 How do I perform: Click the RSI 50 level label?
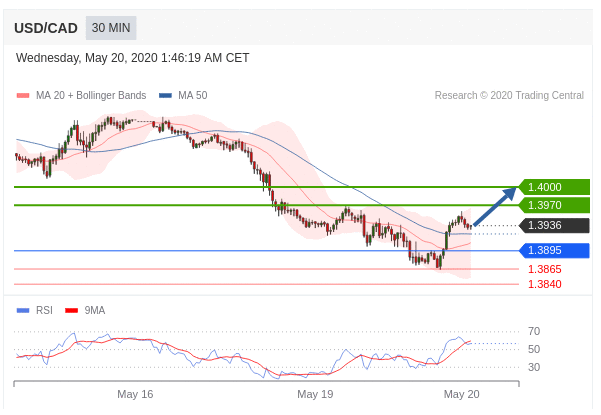(534, 349)
